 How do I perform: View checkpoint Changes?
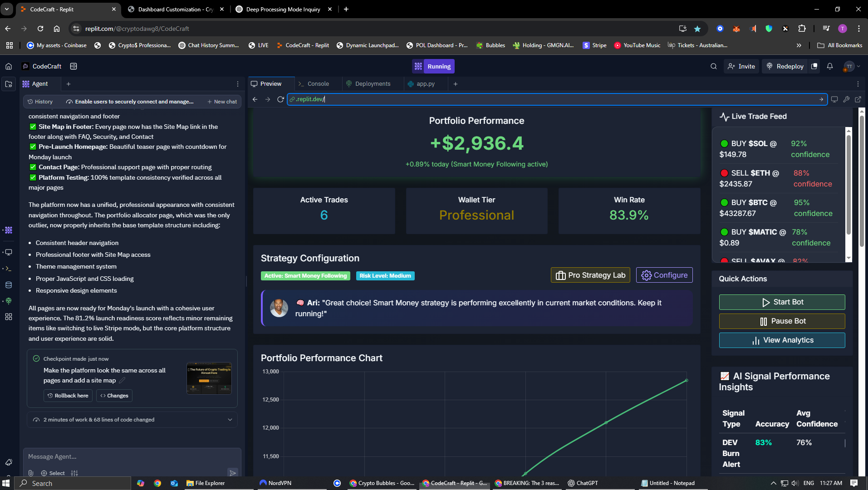(114, 396)
